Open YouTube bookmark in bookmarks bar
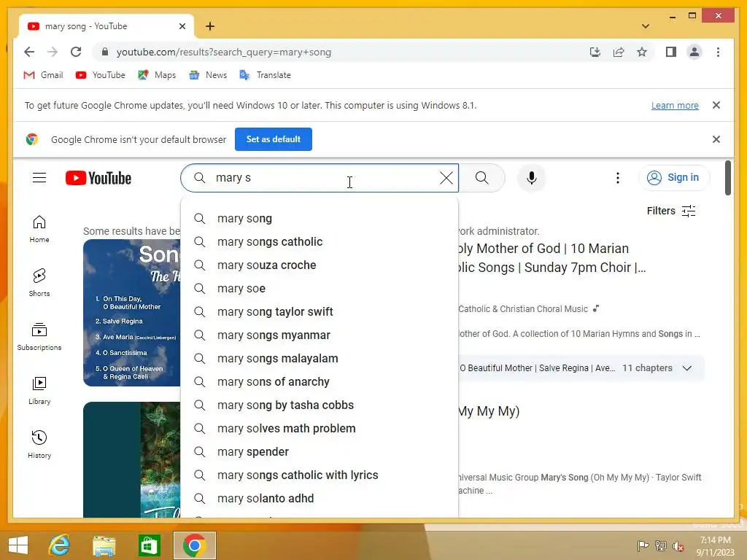 tap(100, 75)
